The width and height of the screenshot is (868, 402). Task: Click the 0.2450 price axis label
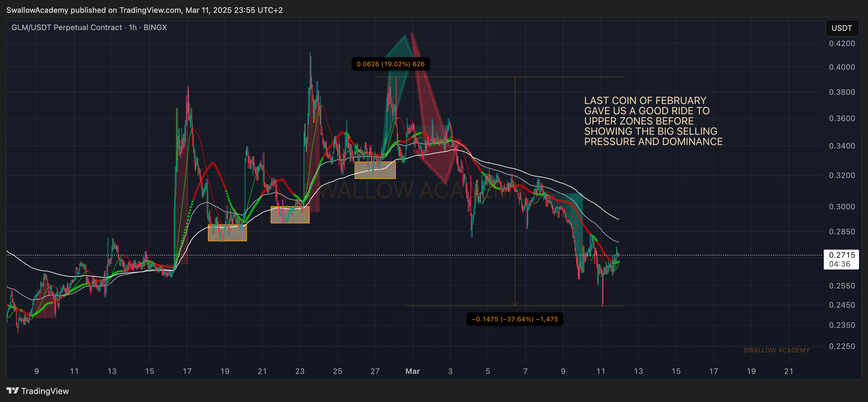(x=842, y=305)
